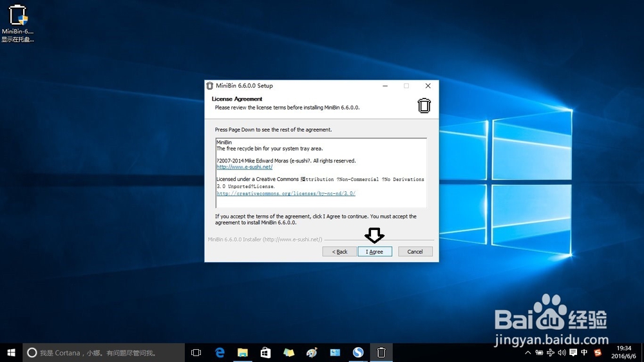The width and height of the screenshot is (644, 362).
Task: Cancel the MiniBin setup
Action: (415, 251)
